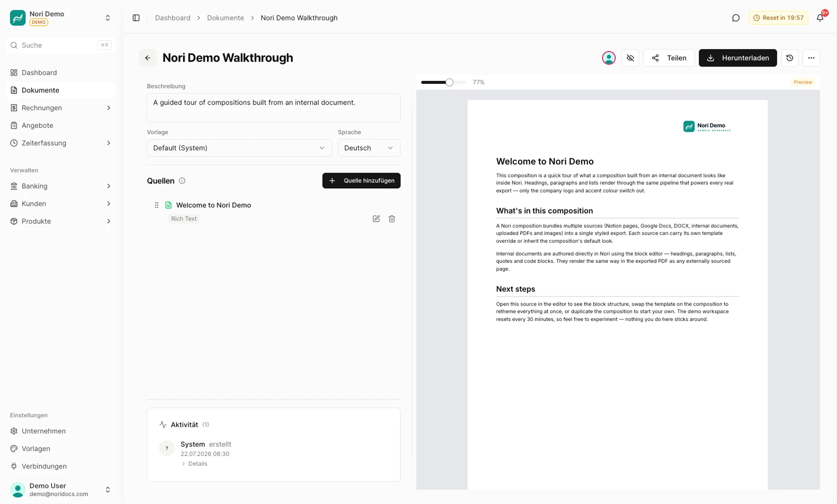837x504 pixels.
Task: Click the user avatar near Teilen
Action: [x=609, y=58]
